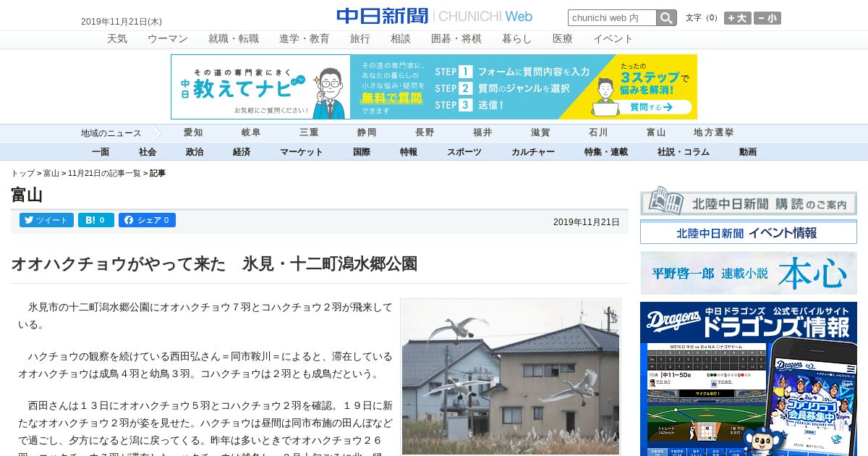Open the 進学・教育 top menu item
The width and height of the screenshot is (868, 456).
(305, 39)
